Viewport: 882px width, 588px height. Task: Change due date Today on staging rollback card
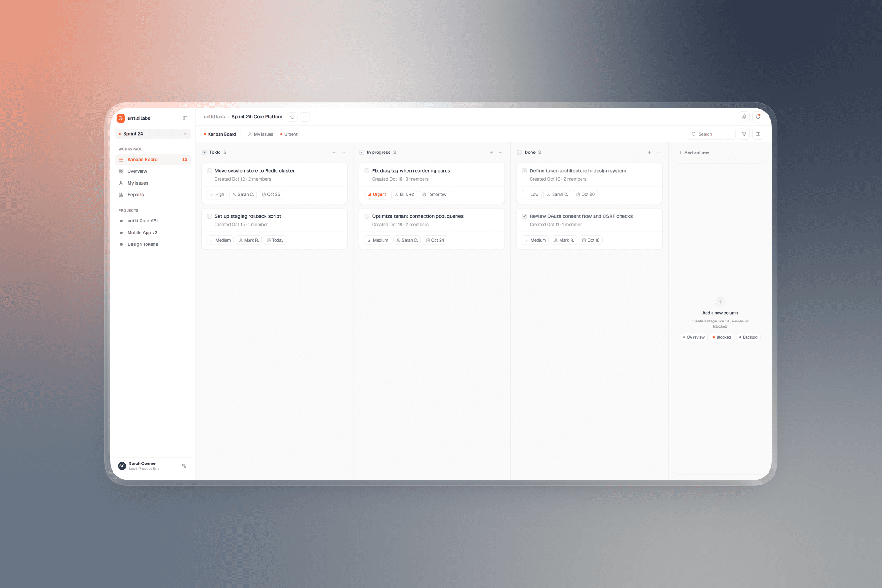pos(275,240)
